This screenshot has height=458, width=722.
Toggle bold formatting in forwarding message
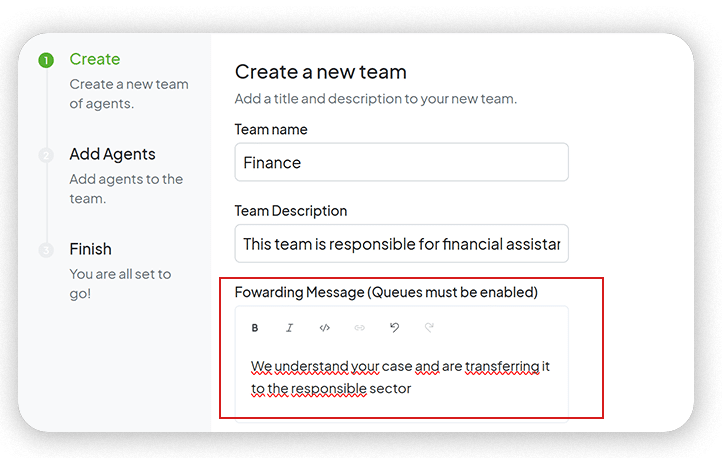click(255, 328)
